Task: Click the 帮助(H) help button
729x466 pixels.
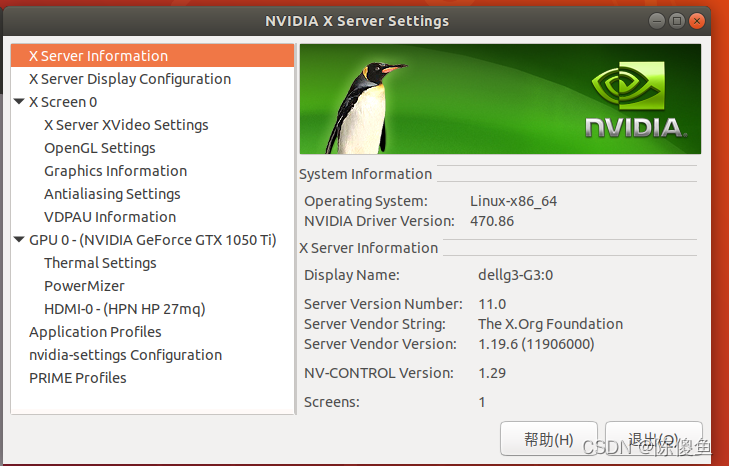Action: click(x=549, y=439)
